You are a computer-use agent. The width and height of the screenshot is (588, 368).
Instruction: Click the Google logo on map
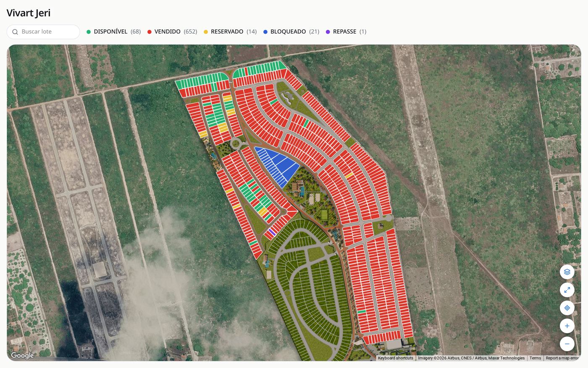pyautogui.click(x=22, y=355)
